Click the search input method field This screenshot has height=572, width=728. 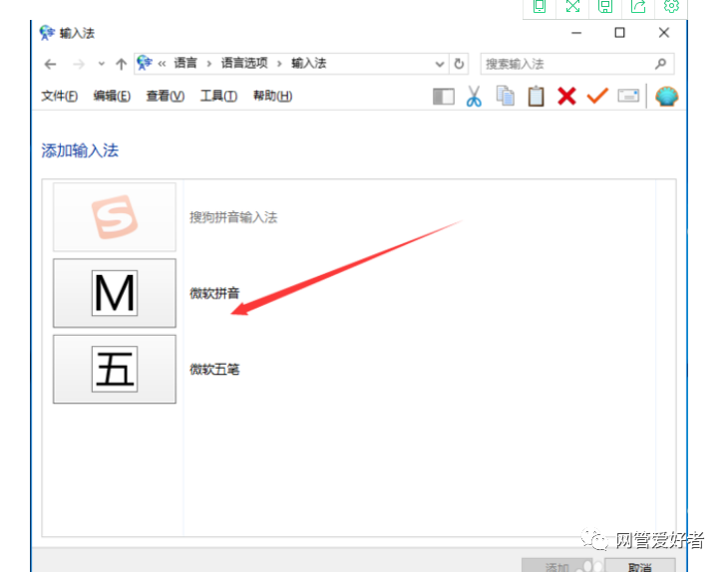click(x=577, y=64)
